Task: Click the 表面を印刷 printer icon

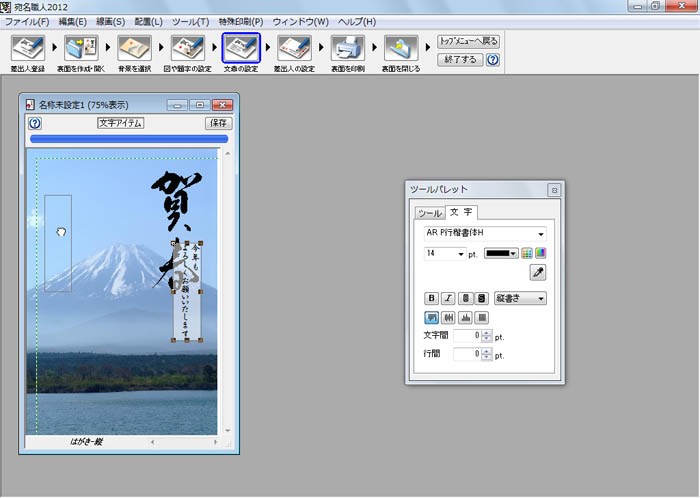Action: [x=346, y=46]
